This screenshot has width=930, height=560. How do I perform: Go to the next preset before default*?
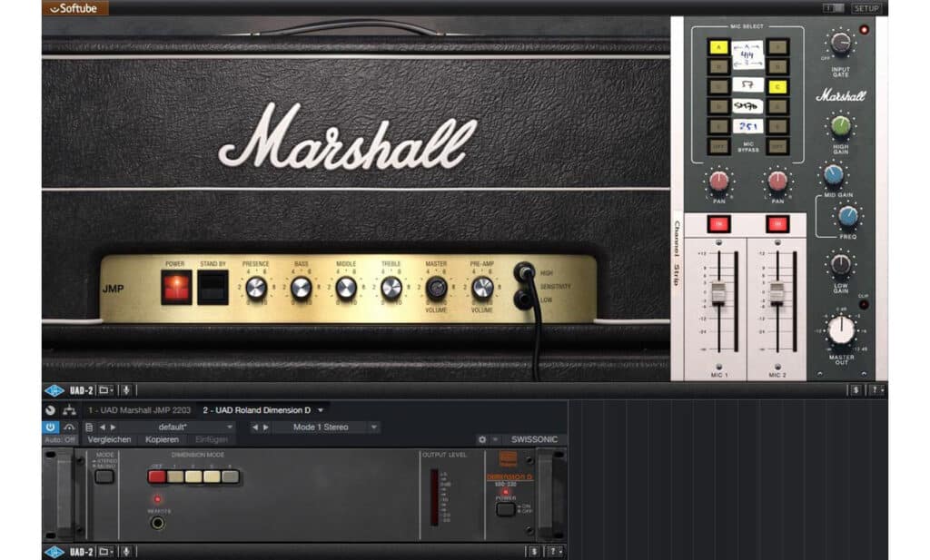pyautogui.click(x=113, y=427)
